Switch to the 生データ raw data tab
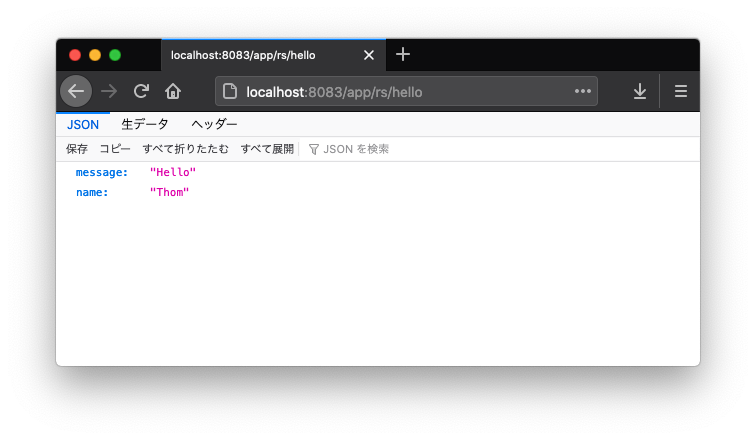Viewport: 756px width, 440px height. [x=145, y=124]
